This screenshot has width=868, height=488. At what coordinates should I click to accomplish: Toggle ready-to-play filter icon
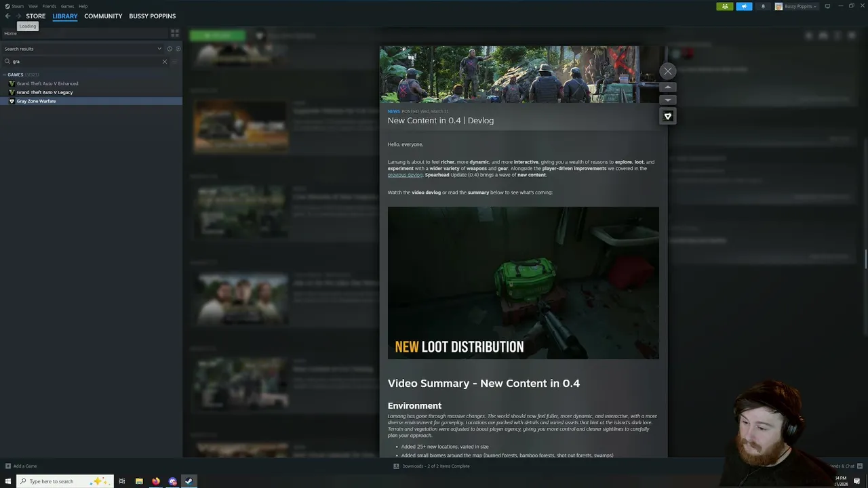178,49
